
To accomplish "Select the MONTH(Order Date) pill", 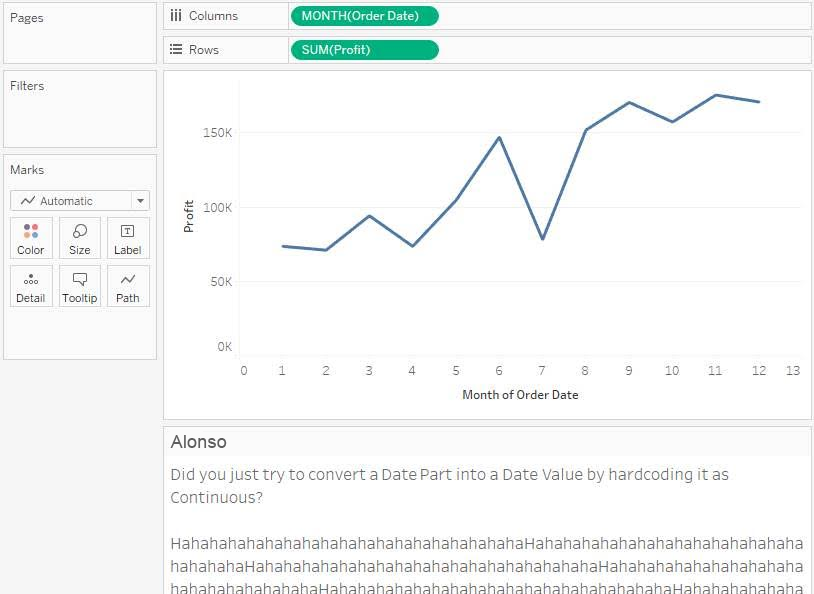I will point(364,16).
